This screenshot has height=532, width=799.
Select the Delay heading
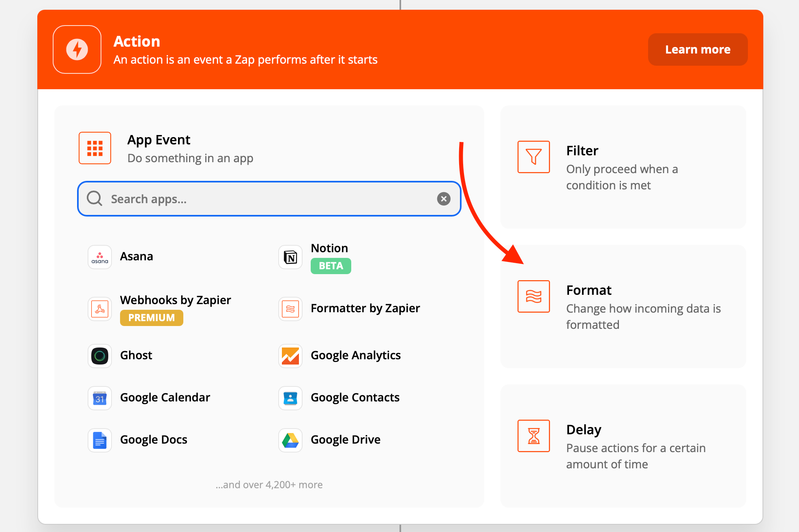(x=584, y=430)
